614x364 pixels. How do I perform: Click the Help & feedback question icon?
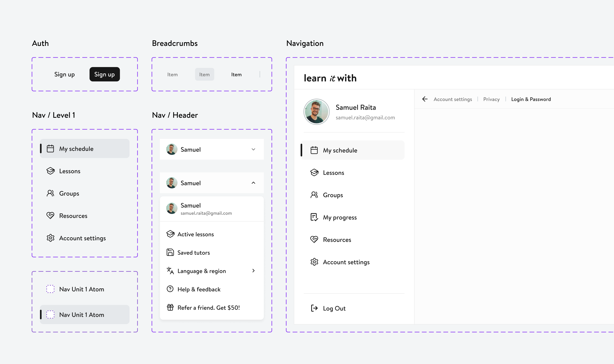click(170, 289)
